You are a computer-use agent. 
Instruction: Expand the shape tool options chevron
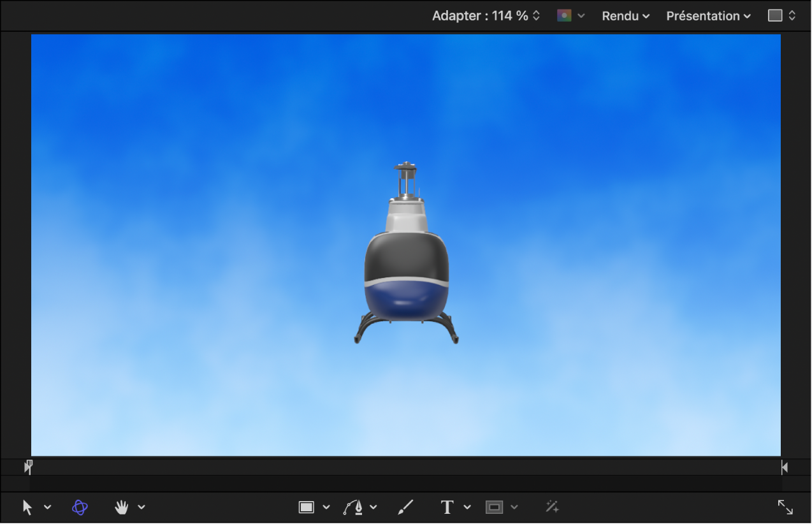326,507
